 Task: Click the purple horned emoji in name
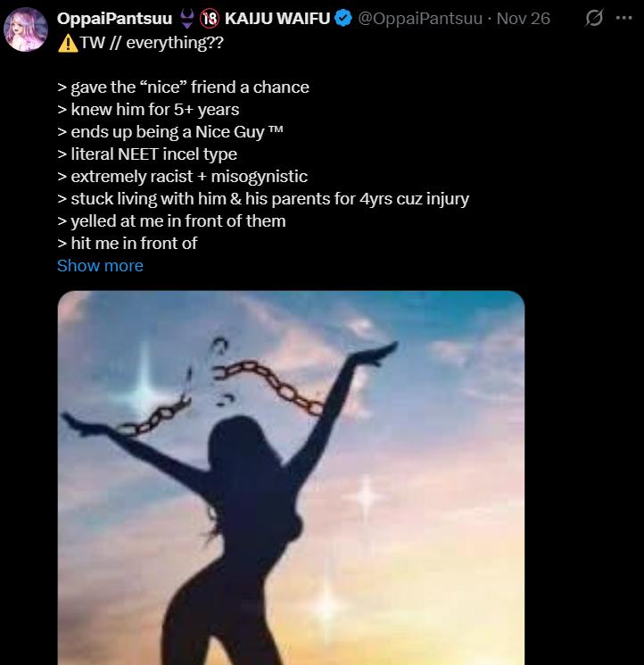(x=186, y=19)
